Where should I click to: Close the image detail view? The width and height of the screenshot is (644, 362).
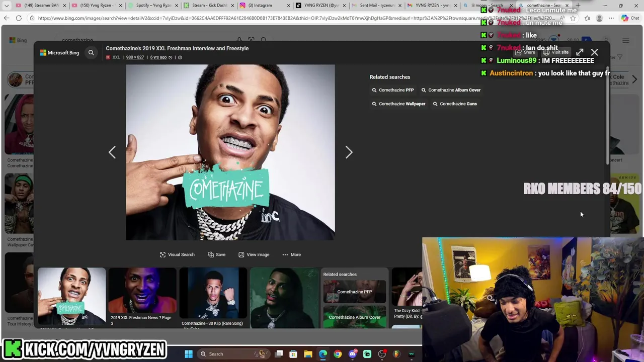[x=595, y=52]
